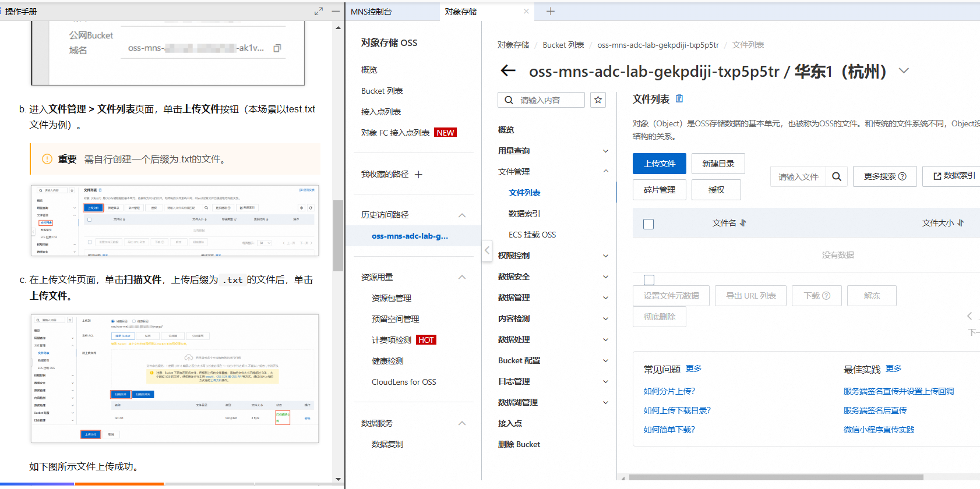Viewport: 980px width, 489px height.
Task: Expand the 数据管理 menu section
Action: (x=605, y=298)
